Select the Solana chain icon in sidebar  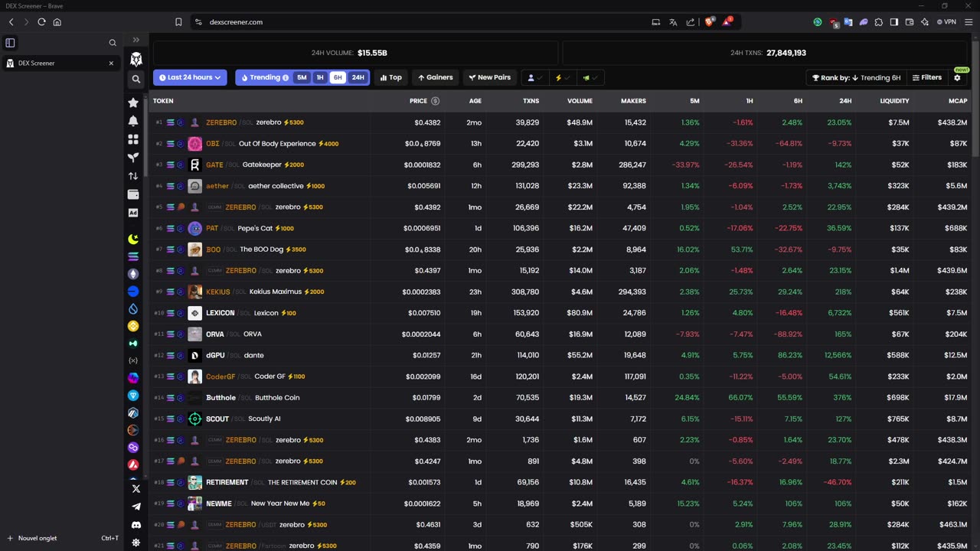pyautogui.click(x=133, y=256)
